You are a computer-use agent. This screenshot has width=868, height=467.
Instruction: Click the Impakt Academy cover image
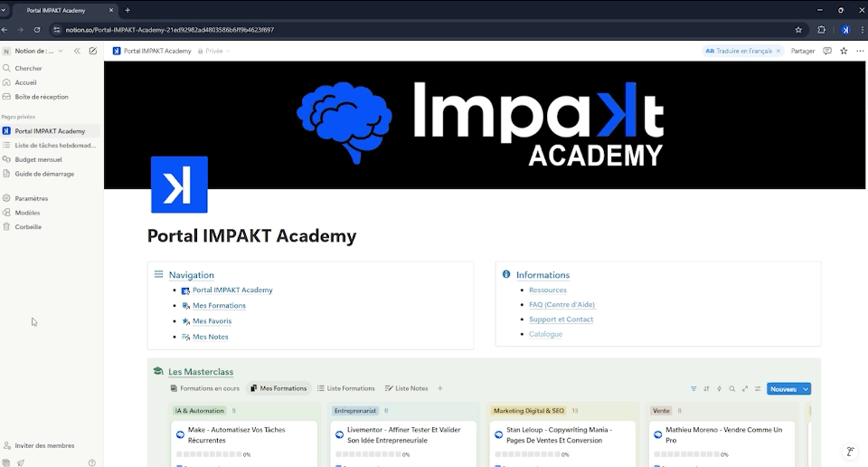click(485, 125)
